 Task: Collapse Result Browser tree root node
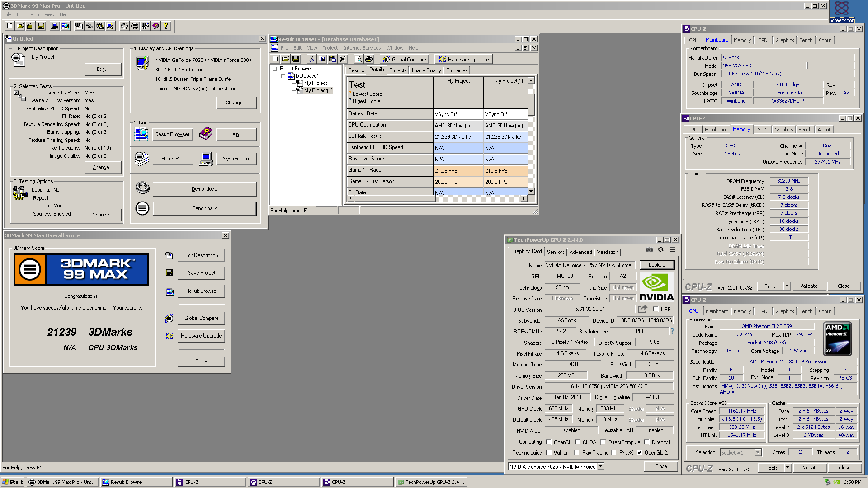click(274, 69)
